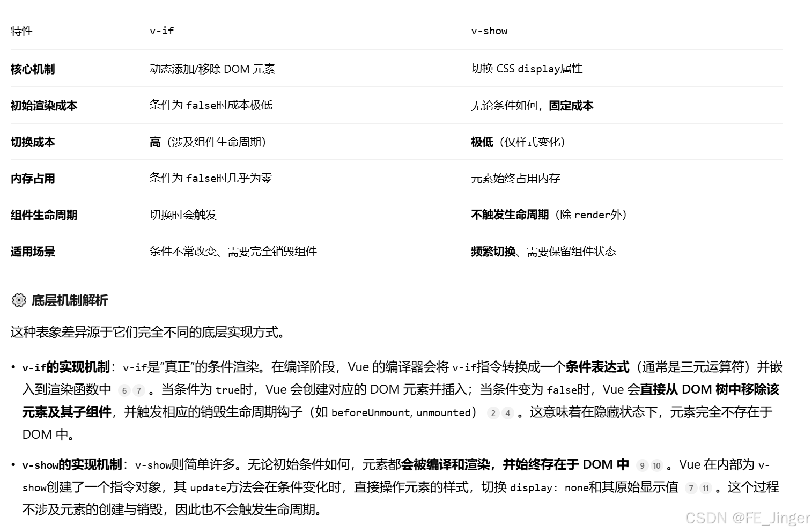This screenshot has height=532, width=812.
Task: Click the v-show column header
Action: point(489,31)
